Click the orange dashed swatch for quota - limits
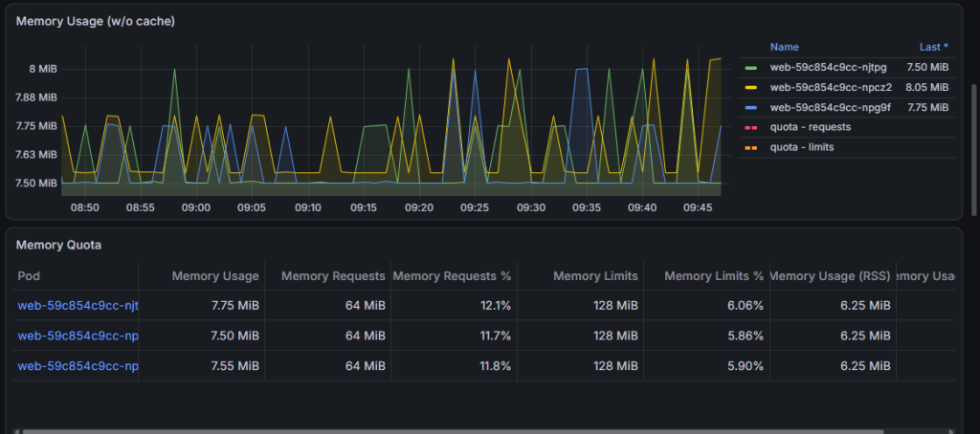This screenshot has height=434, width=980. click(x=751, y=147)
